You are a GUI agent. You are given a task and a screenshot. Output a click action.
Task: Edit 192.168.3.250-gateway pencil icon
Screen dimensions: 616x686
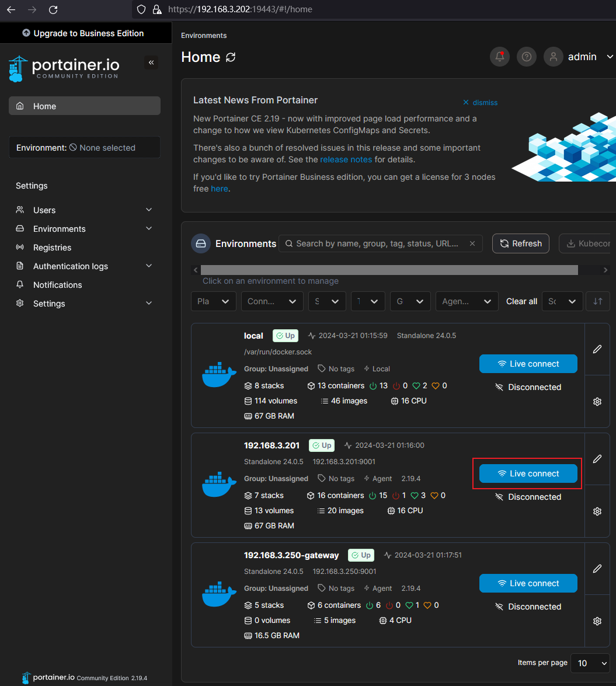pos(597,569)
